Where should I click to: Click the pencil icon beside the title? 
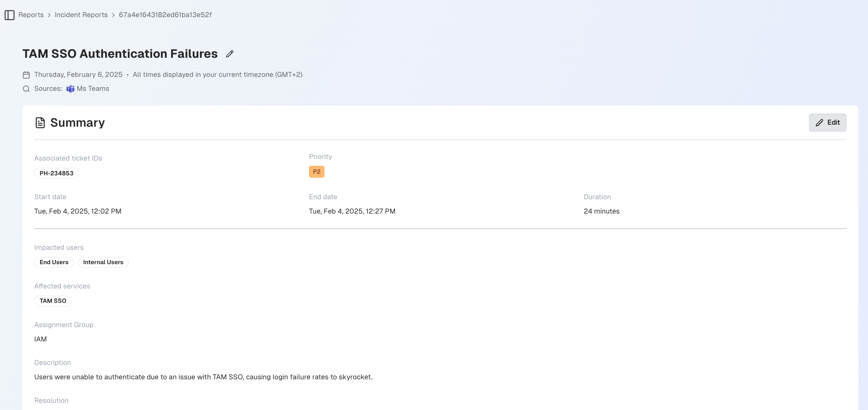click(x=230, y=54)
